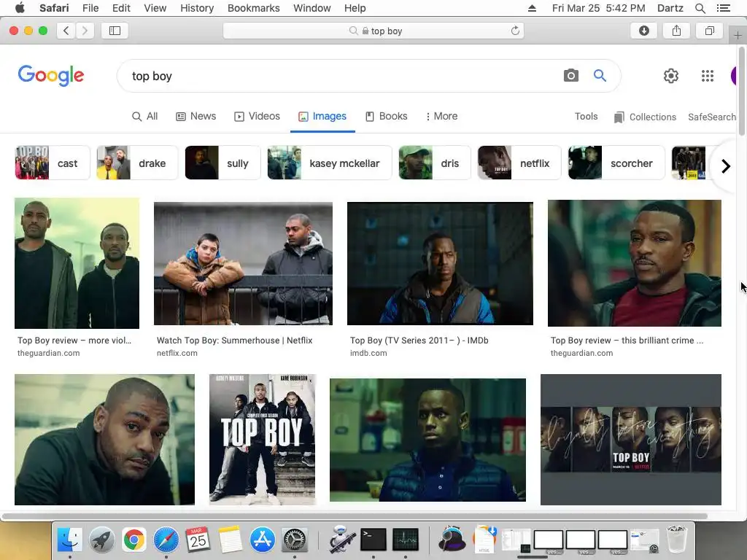This screenshot has height=560, width=747.
Task: Filter images by the 'scorcher' chip
Action: click(x=616, y=163)
